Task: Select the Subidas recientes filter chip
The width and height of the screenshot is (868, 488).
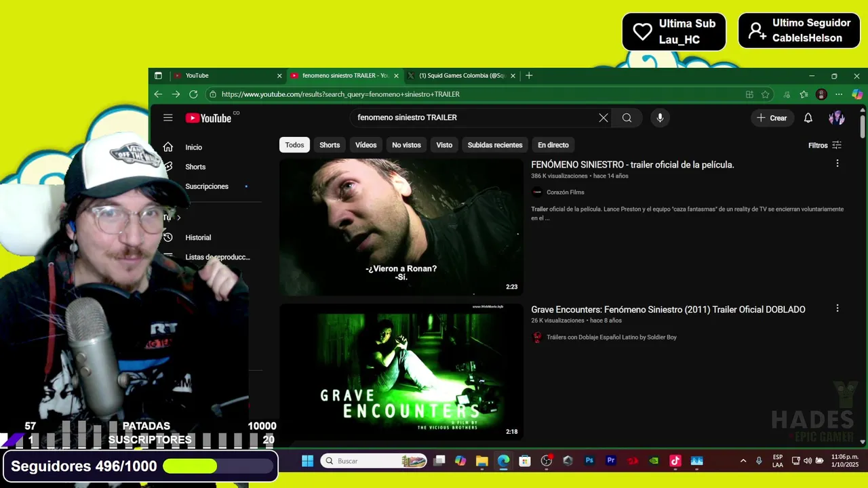Action: tap(495, 145)
